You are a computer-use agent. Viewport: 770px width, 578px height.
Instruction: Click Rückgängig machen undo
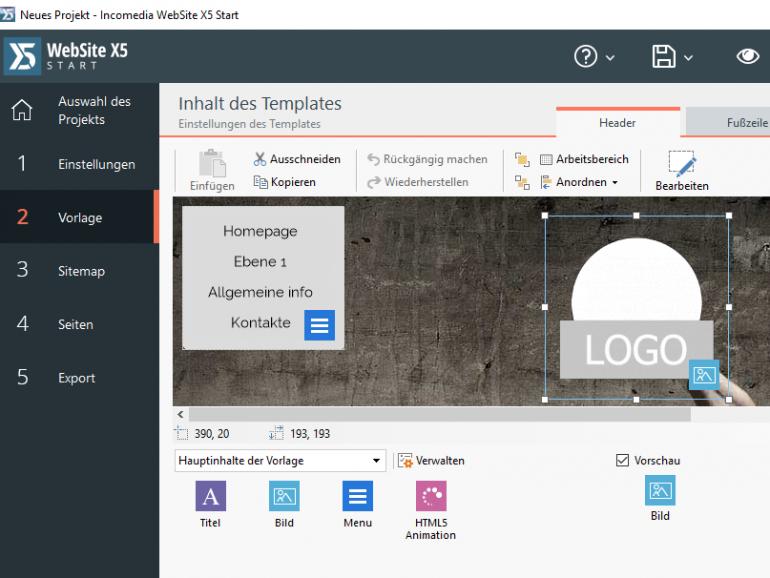pyautogui.click(x=427, y=159)
